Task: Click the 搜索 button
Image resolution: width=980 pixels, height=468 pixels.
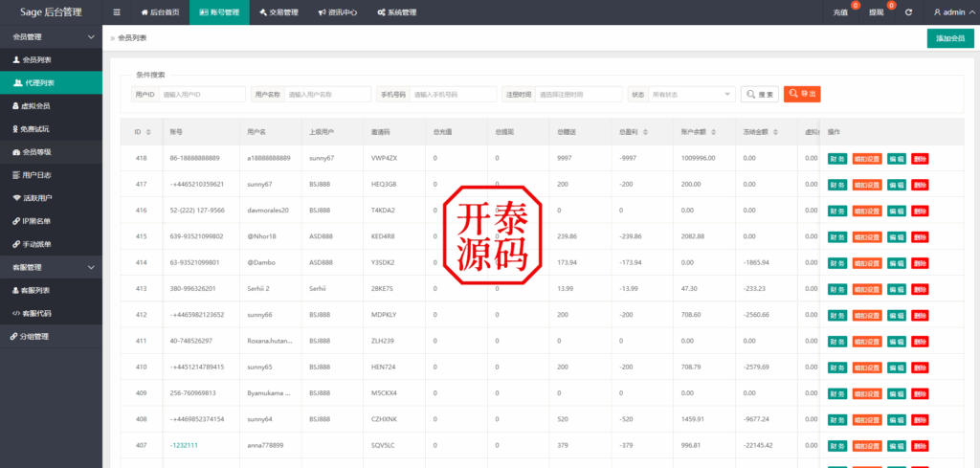Action: point(759,95)
